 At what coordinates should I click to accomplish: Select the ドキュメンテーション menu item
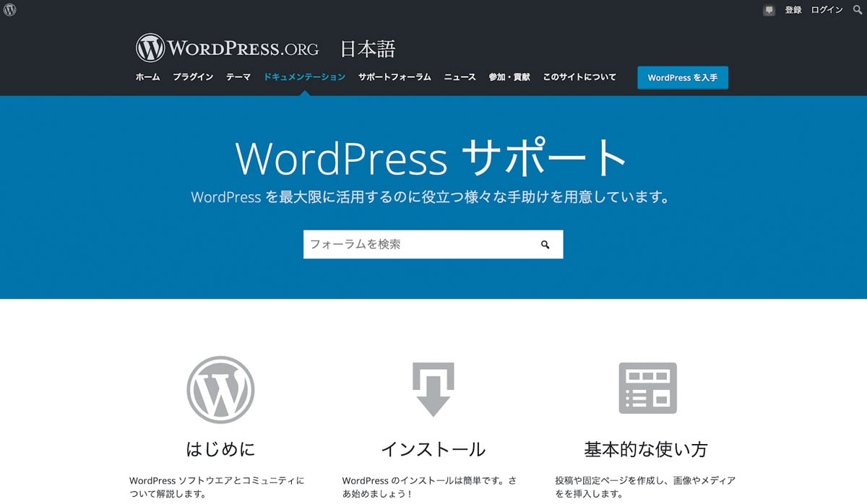(x=305, y=77)
